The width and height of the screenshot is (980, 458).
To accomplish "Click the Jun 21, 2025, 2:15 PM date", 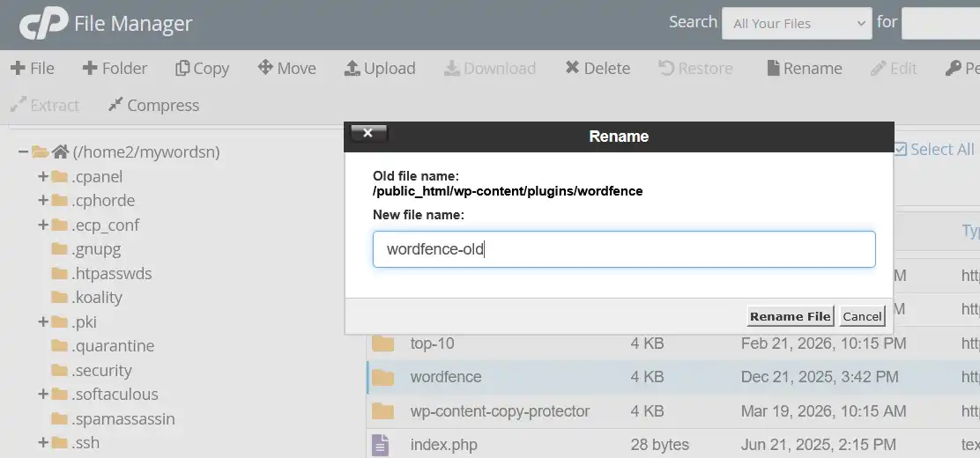I will click(x=819, y=445).
